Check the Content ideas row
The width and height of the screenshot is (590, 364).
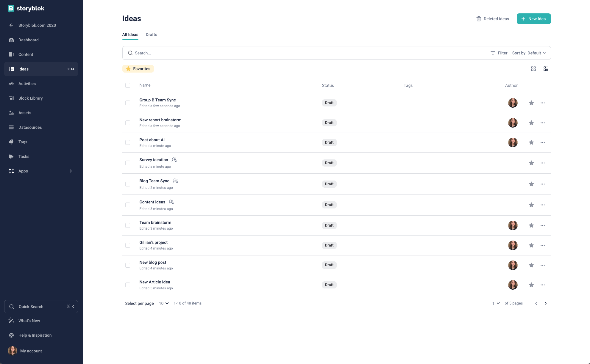[x=128, y=205]
